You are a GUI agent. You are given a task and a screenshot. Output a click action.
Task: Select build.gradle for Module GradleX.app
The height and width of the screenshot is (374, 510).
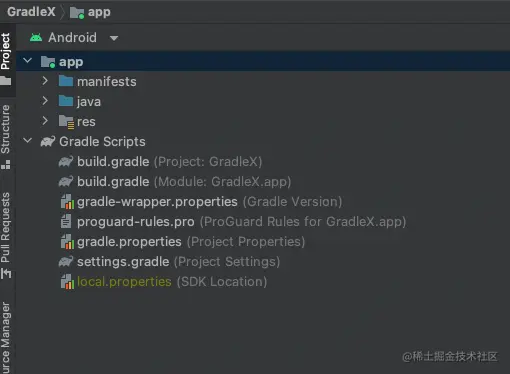pyautogui.click(x=175, y=182)
